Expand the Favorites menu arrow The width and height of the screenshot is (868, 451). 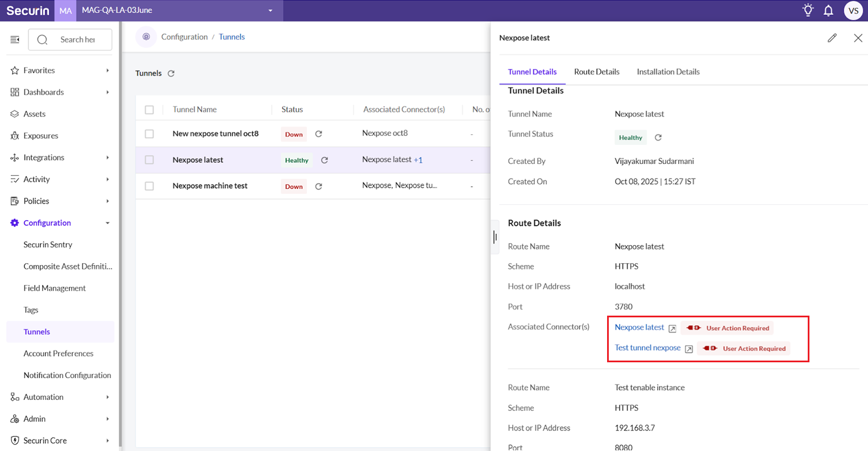click(x=107, y=71)
